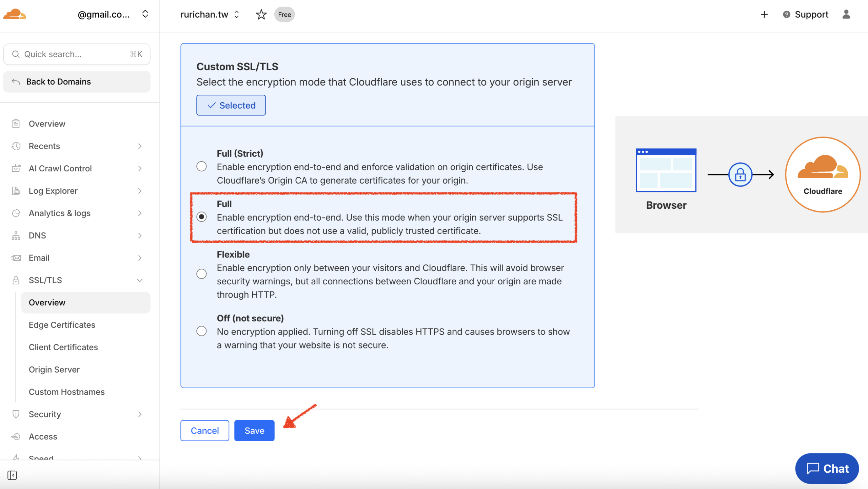Open the Origin Server page
Viewport: 868px width, 489px height.
pos(54,370)
